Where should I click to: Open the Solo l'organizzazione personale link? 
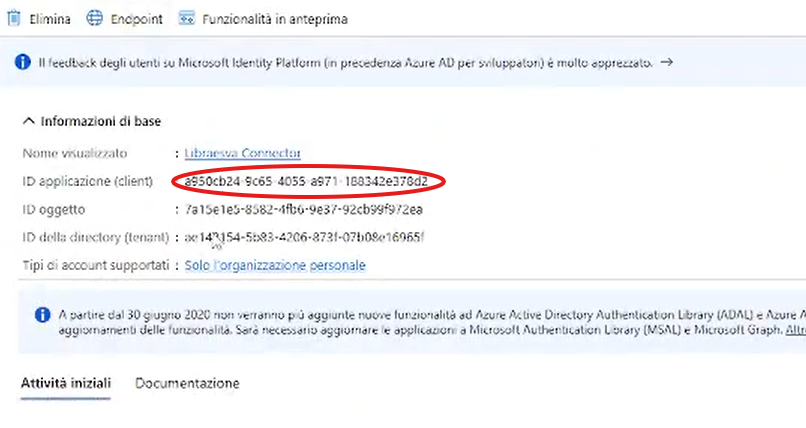click(x=275, y=265)
